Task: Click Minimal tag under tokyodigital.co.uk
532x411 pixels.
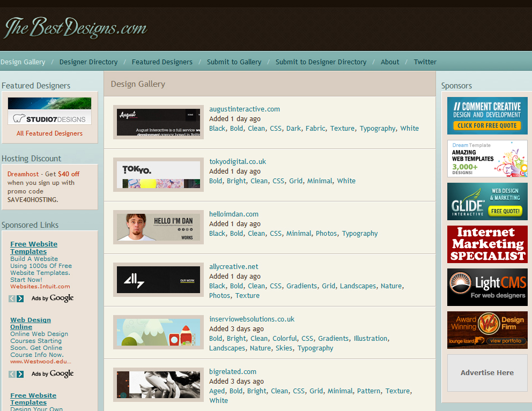Action: point(320,181)
